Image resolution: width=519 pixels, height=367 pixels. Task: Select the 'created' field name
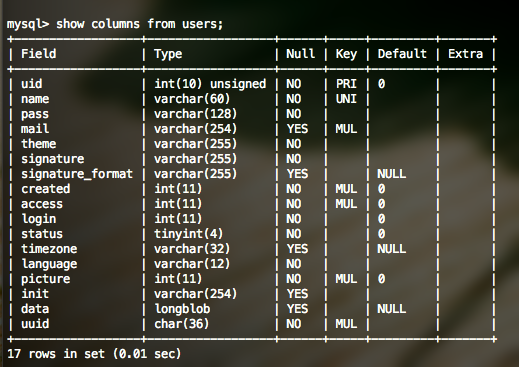coord(46,189)
